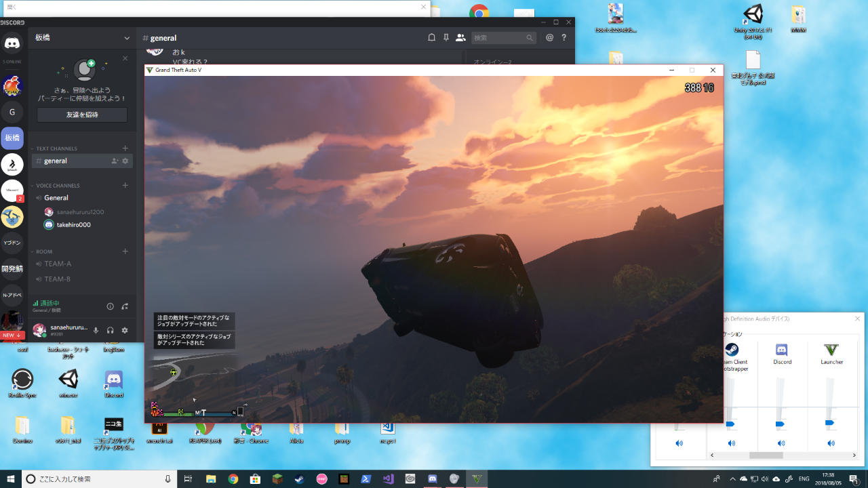Open voice connection info icon
This screenshot has width=868, height=488.
[111, 306]
